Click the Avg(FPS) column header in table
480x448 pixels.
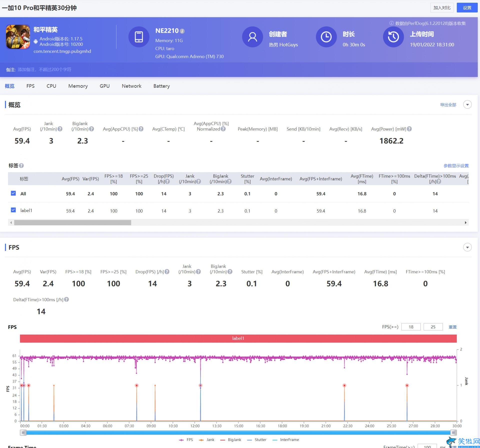click(x=70, y=179)
